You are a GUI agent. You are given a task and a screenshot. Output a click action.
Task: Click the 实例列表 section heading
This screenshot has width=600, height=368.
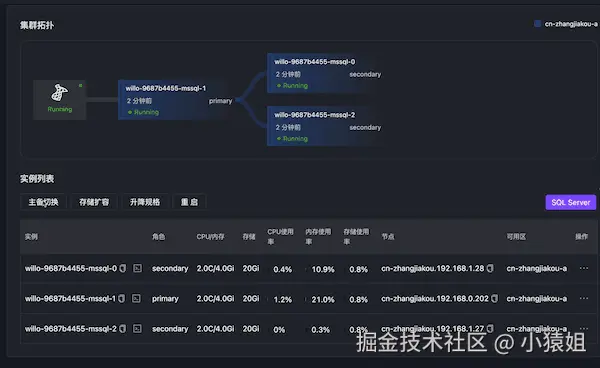pyautogui.click(x=37, y=179)
